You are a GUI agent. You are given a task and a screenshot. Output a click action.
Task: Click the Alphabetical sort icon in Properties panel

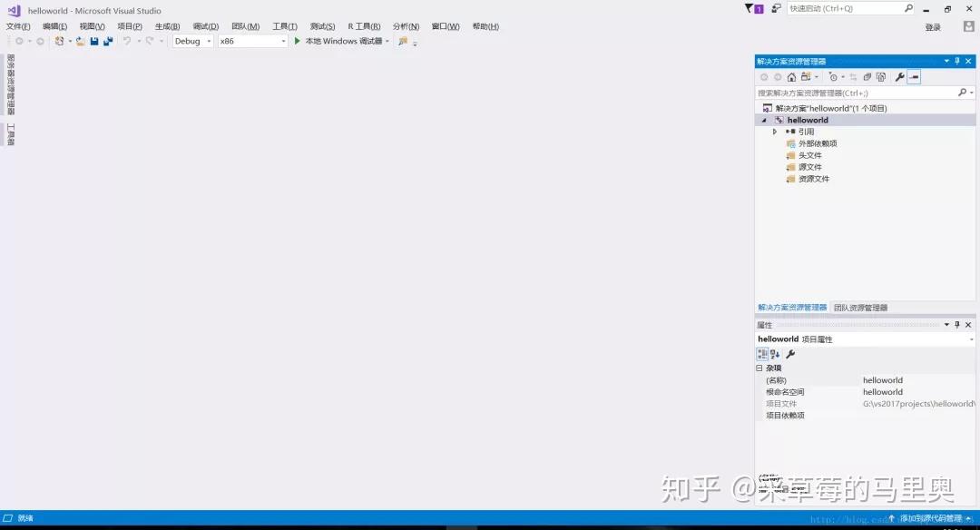(773, 354)
